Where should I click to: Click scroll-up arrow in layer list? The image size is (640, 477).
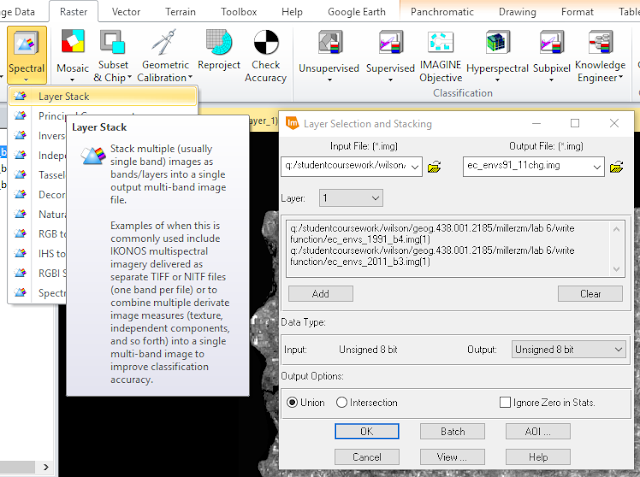tap(616, 229)
